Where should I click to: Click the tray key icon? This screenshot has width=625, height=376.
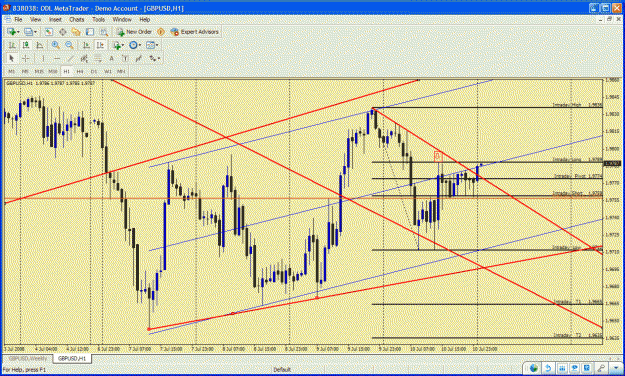pyautogui.click(x=601, y=368)
